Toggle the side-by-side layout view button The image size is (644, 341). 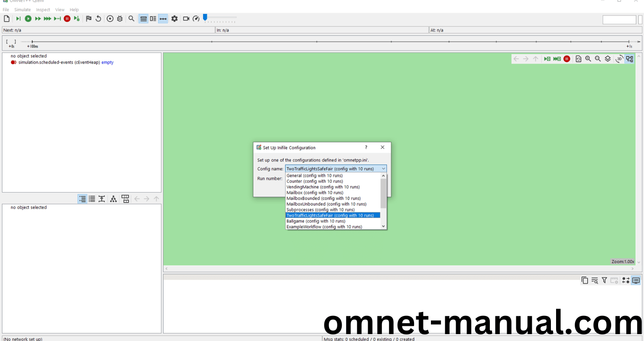[x=153, y=19]
